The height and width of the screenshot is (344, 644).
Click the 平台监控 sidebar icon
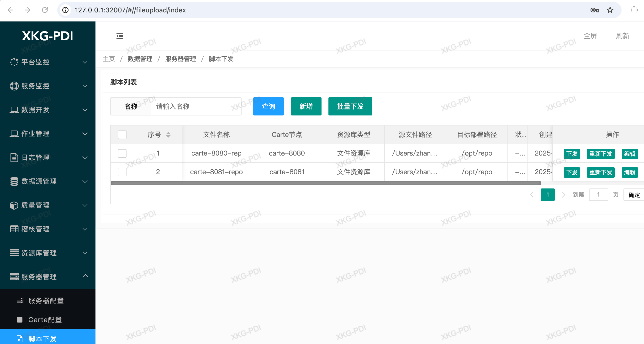14,62
